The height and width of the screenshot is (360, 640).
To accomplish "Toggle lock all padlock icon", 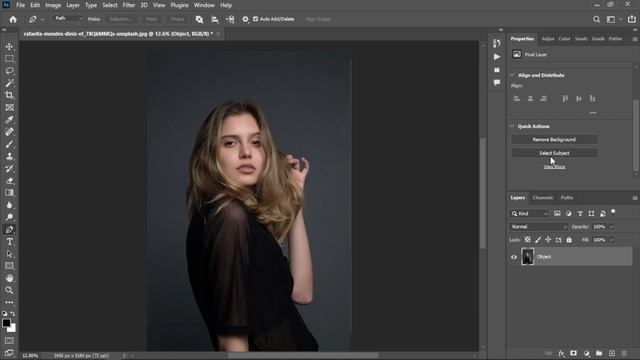I will pyautogui.click(x=569, y=240).
